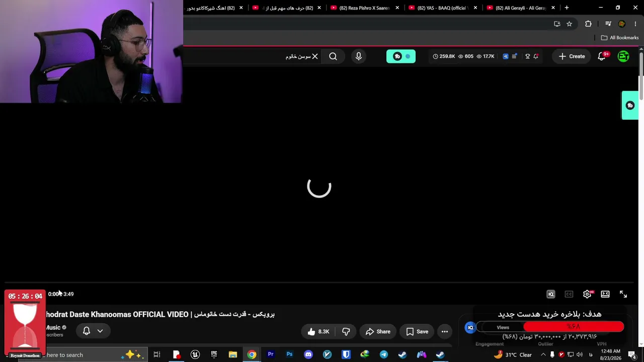Open Photoshop from the taskbar
The image size is (644, 362).
[x=289, y=355]
